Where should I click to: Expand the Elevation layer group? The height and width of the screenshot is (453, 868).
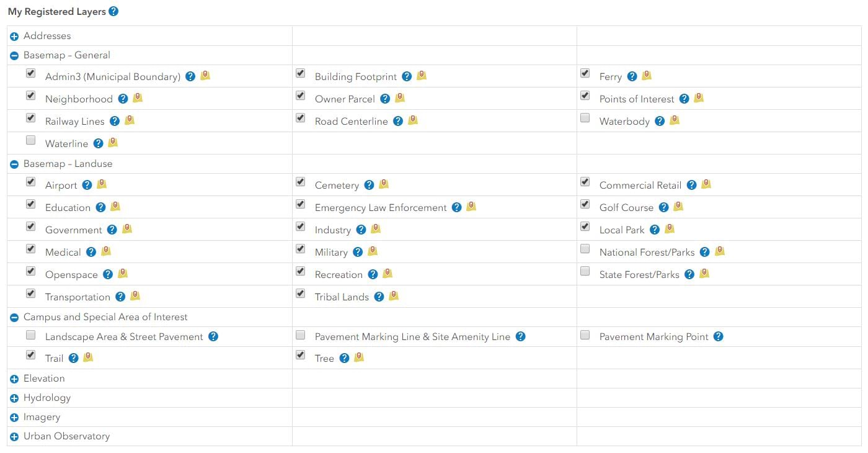click(14, 379)
